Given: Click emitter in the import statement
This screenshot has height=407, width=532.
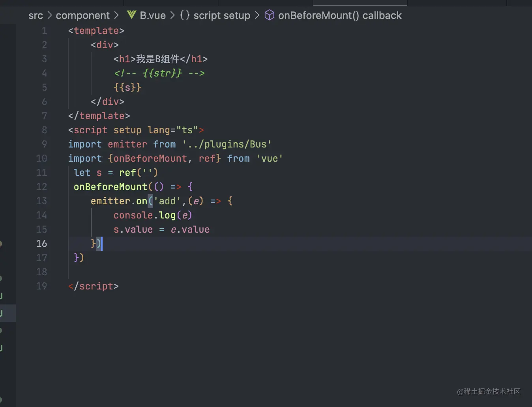Looking at the screenshot, I should point(127,144).
